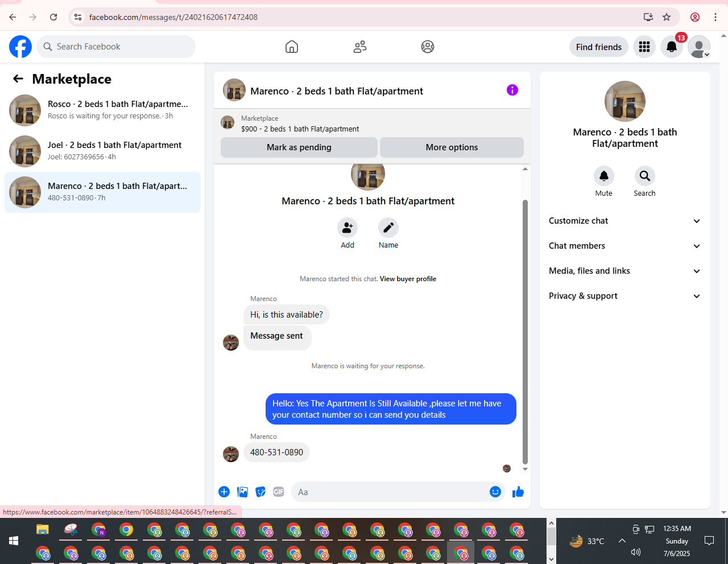This screenshot has height=564, width=728.
Task: Expand Privacy & support section
Action: 625,296
